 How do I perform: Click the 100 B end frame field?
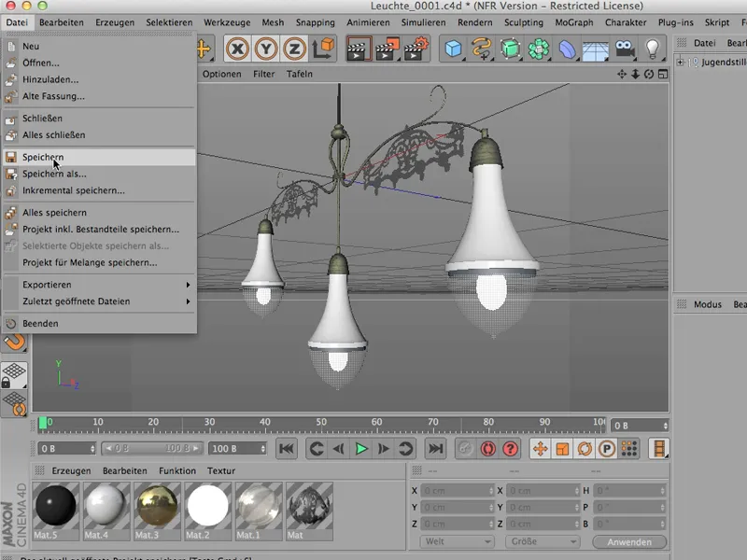[x=237, y=449]
